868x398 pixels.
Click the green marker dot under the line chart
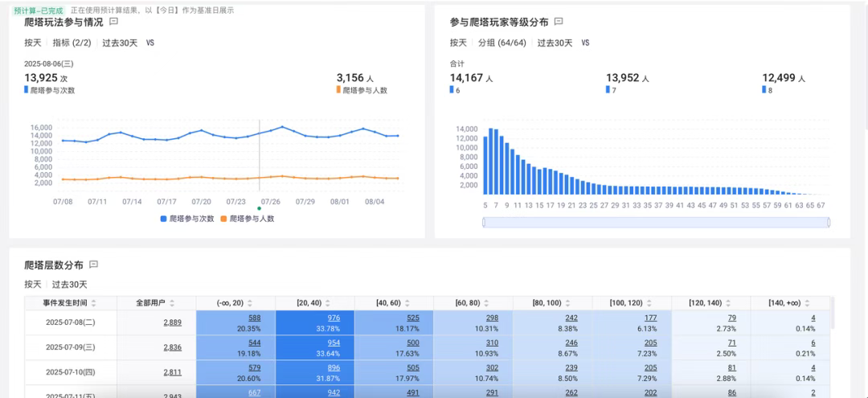point(259,209)
